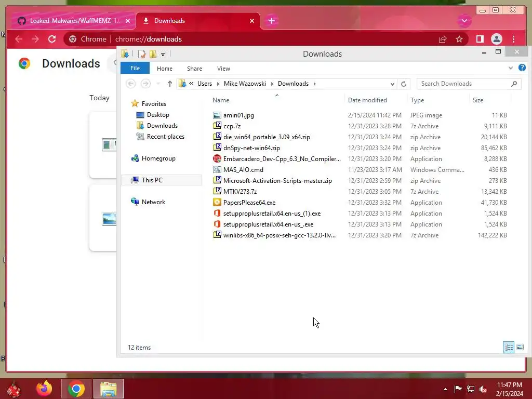The width and height of the screenshot is (532, 399).
Task: Select the ccp.7z archive icon
Action: click(x=217, y=126)
